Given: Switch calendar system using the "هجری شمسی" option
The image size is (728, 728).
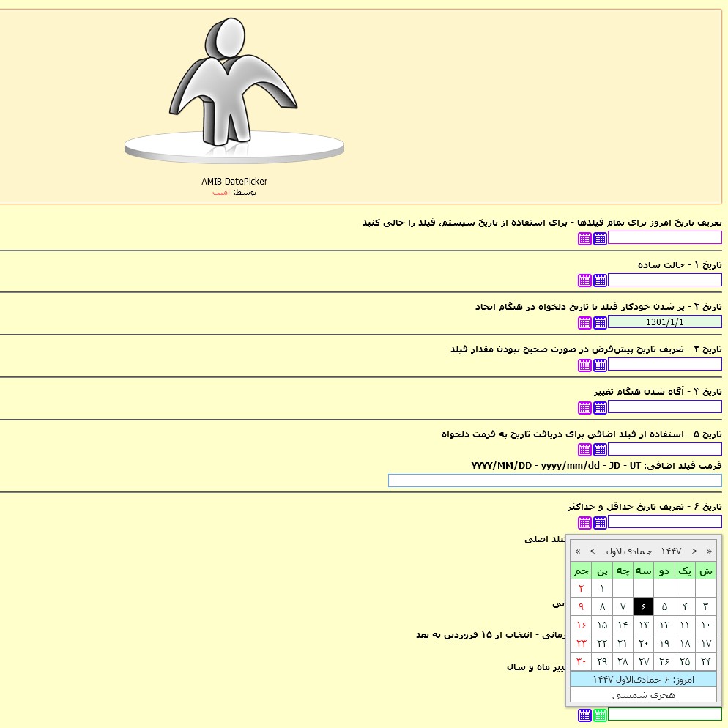Looking at the screenshot, I should pos(643,694).
